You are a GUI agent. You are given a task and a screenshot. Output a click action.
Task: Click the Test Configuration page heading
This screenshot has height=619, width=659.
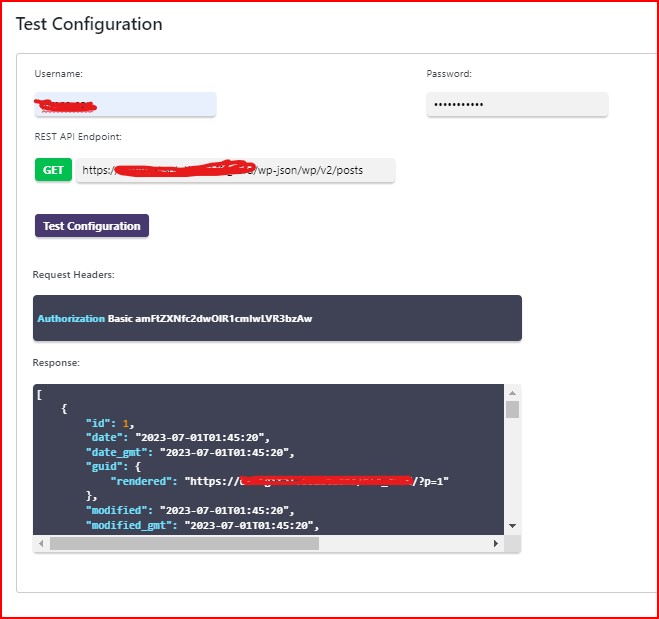point(89,24)
